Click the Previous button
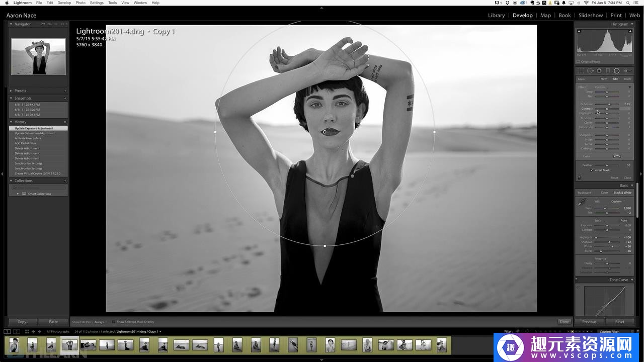Viewport: 644px width, 362px height. coord(589,322)
